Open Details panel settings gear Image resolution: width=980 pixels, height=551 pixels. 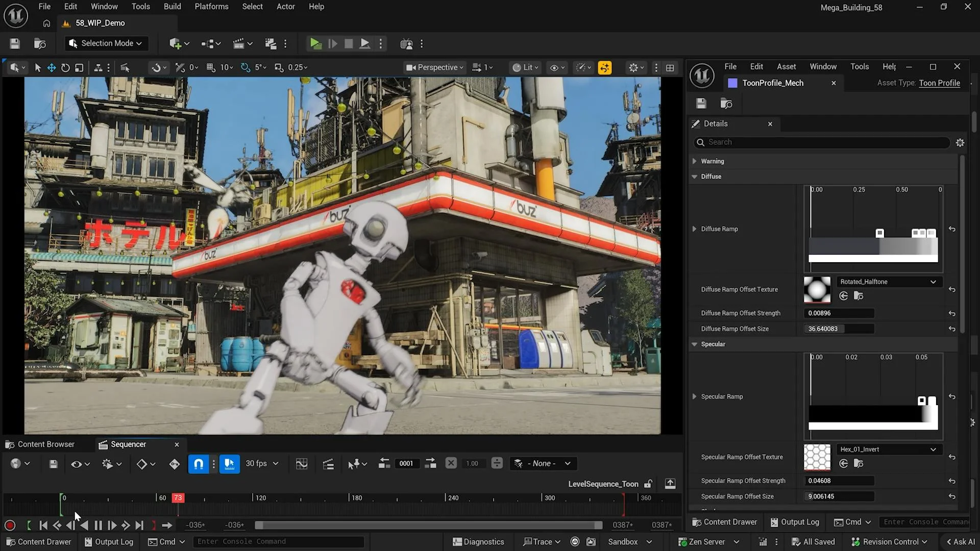[x=960, y=142]
